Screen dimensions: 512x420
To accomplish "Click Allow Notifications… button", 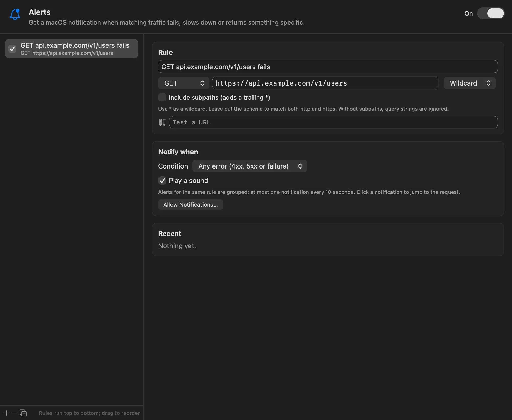I will pyautogui.click(x=191, y=205).
